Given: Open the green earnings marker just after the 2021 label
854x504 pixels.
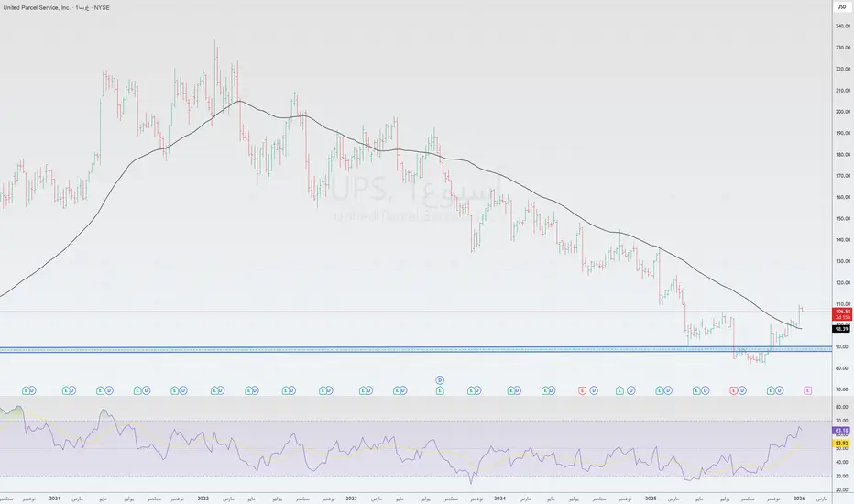Looking at the screenshot, I should coord(66,390).
